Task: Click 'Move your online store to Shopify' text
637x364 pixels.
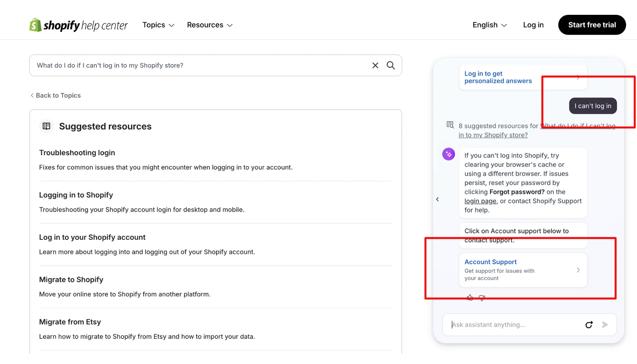Action: tap(125, 294)
